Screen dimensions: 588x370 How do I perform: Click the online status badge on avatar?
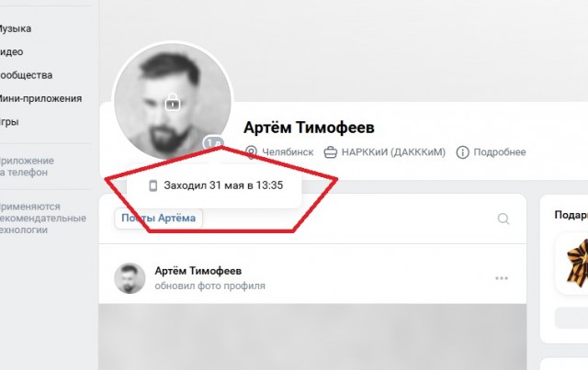coord(213,143)
